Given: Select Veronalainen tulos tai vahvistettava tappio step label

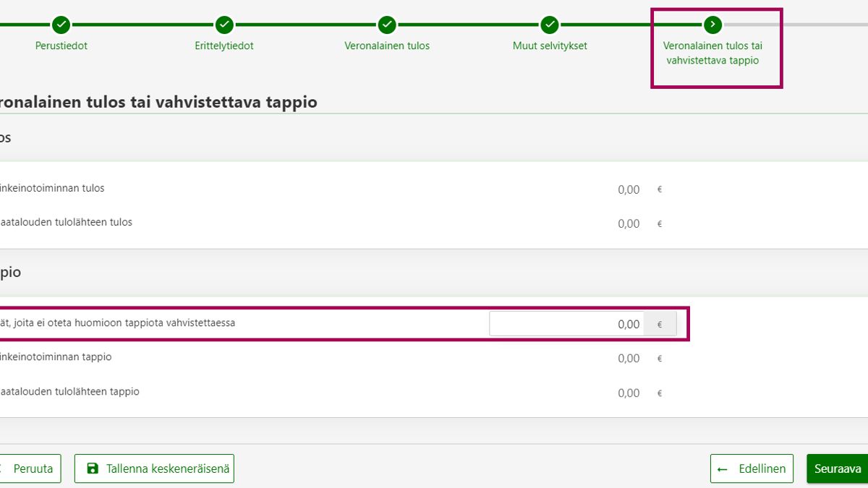Looking at the screenshot, I should 712,53.
